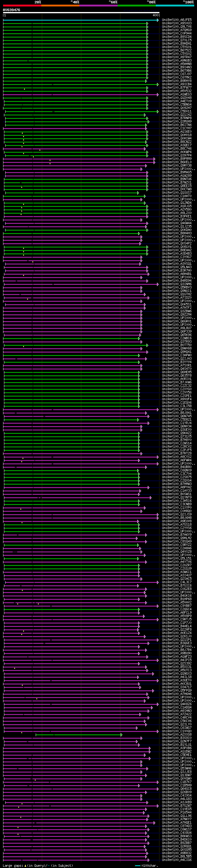Viewport: 197px width, 868px height.
Task: Select label UniRef100_A9CYX2
Action: (177, 457)
